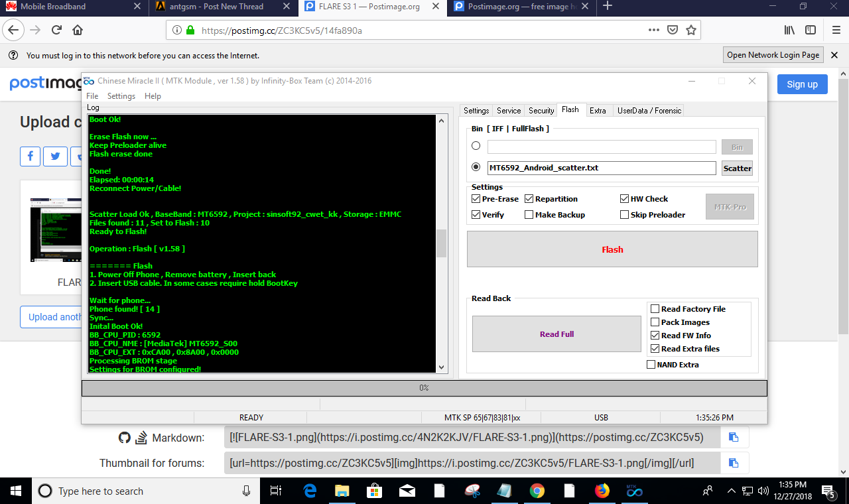
Task: Enable Skip Preloader checkbox
Action: pyautogui.click(x=653, y=214)
